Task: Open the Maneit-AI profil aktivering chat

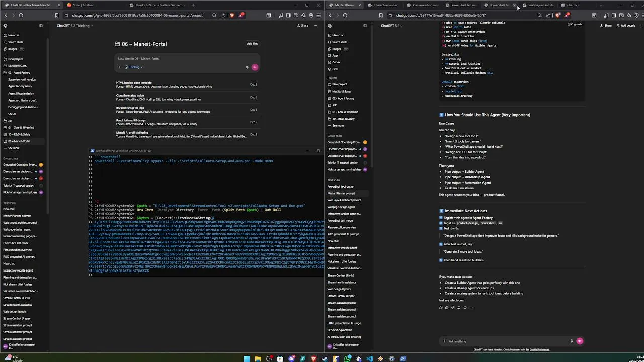Action: tap(187, 135)
